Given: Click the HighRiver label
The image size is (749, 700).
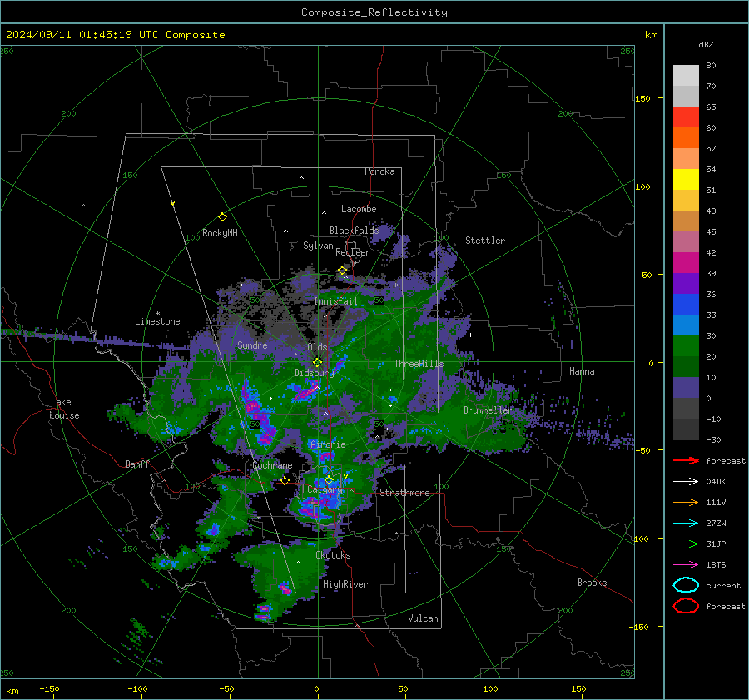Looking at the screenshot, I should click(x=345, y=584).
